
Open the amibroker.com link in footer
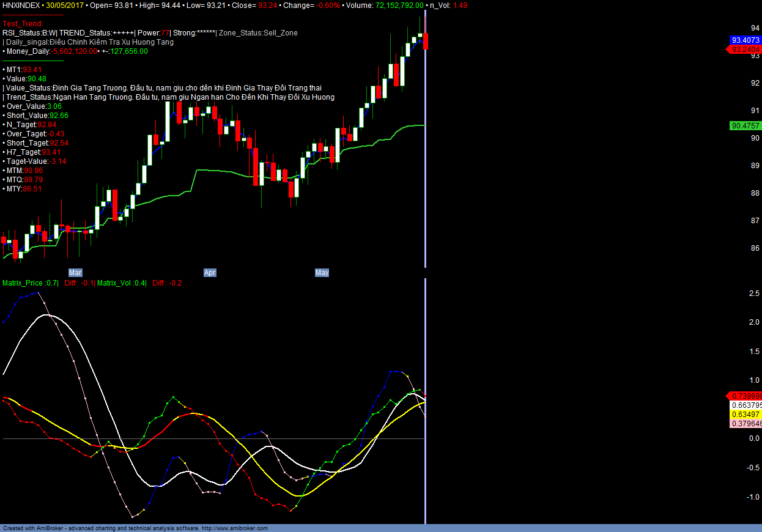[x=234, y=528]
